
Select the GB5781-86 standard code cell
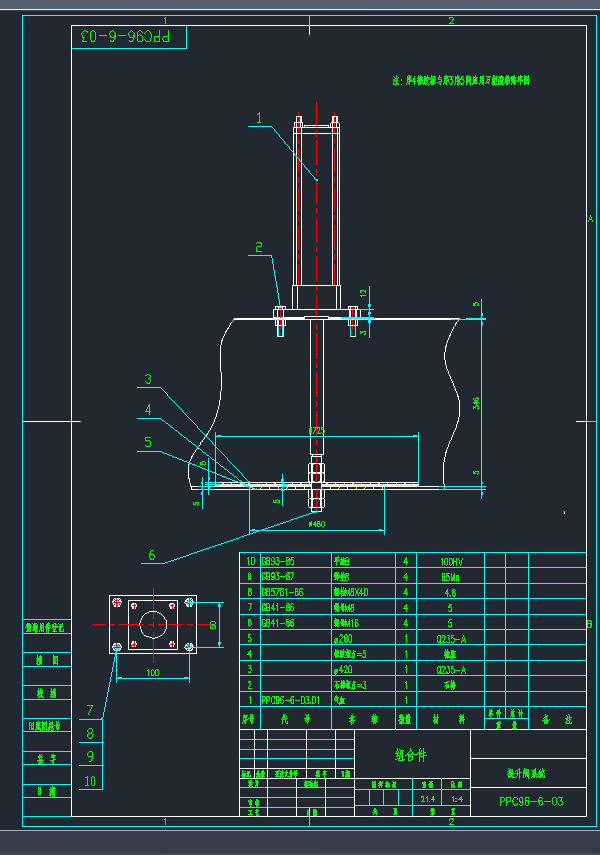[282, 592]
